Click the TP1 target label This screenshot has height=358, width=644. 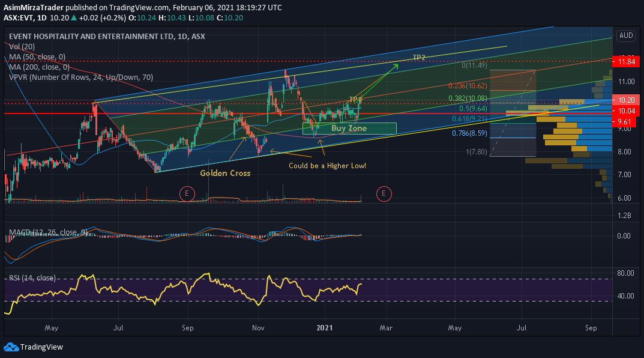(x=354, y=100)
